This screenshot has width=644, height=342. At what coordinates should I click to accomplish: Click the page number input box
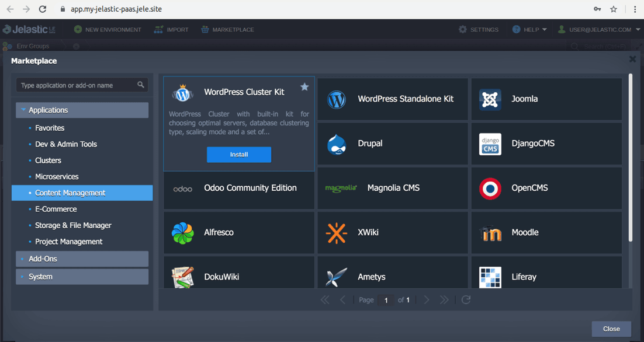click(x=386, y=300)
